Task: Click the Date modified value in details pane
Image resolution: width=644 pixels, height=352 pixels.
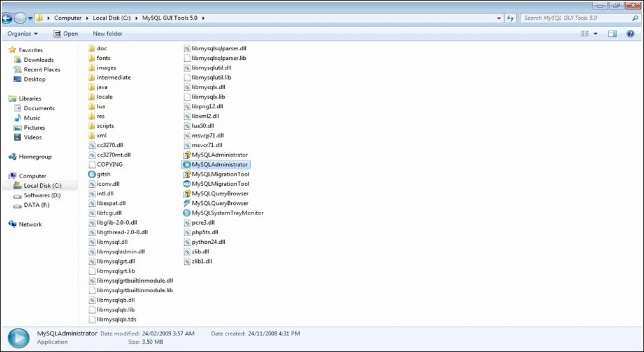Action: click(x=168, y=334)
